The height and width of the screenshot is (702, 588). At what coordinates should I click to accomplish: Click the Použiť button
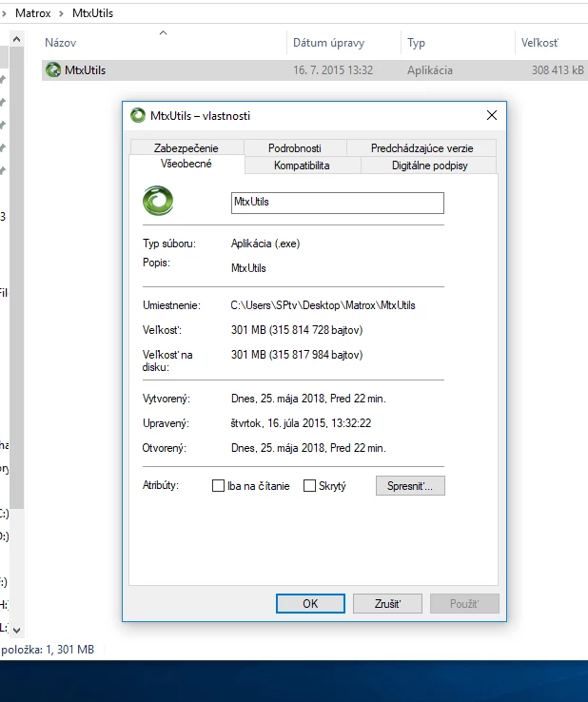464,603
